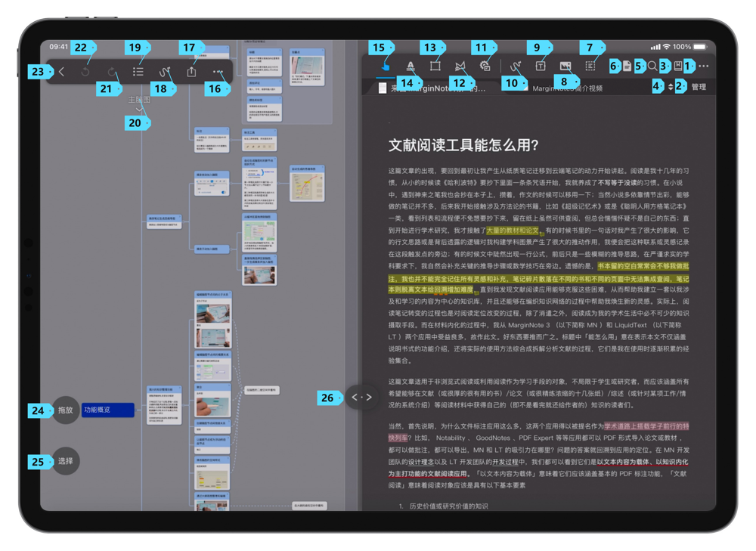Screen dimensions: 756x551
Task: Go back using the back chevron
Action: point(61,72)
